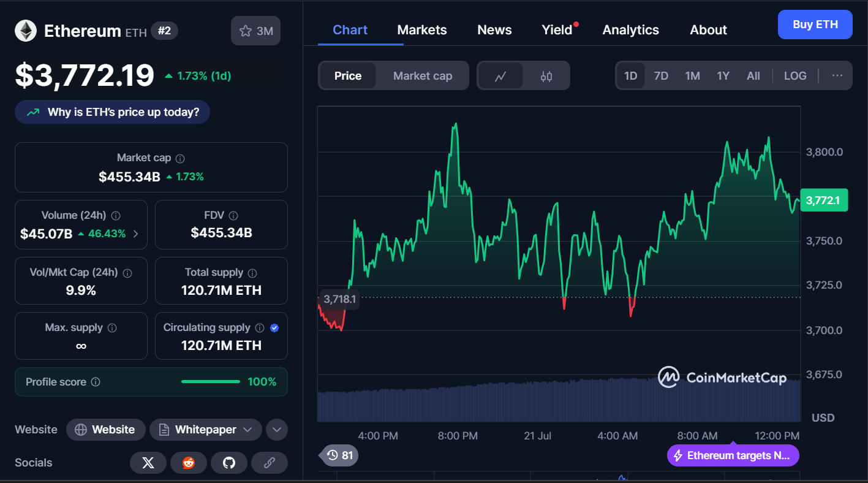Image resolution: width=868 pixels, height=483 pixels.
Task: Click the $45.07B volume value
Action: [46, 234]
